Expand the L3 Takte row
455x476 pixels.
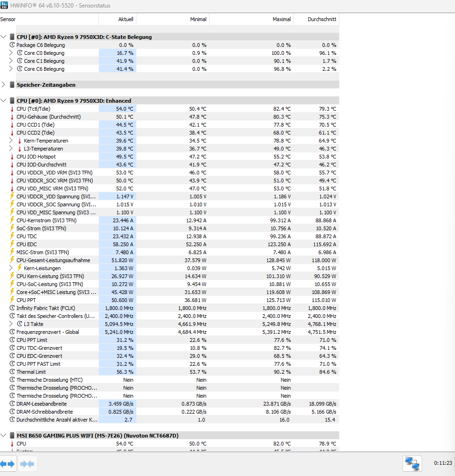[11, 324]
